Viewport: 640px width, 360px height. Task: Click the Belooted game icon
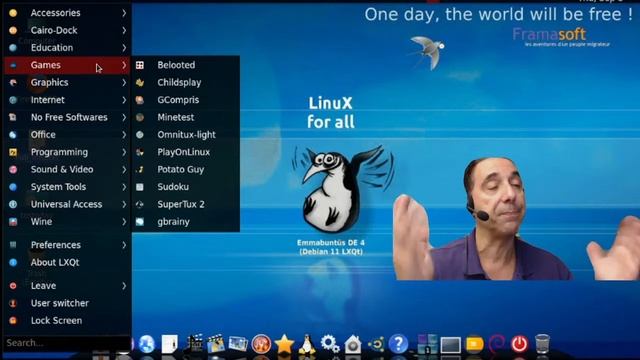[140, 65]
